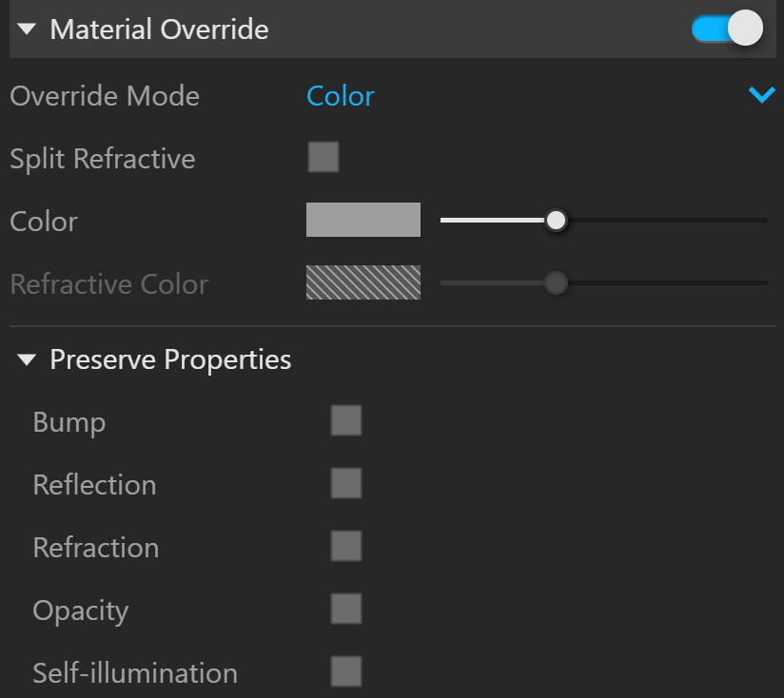The image size is (784, 698).
Task: Collapse the Material Override section triangle
Action: [27, 29]
